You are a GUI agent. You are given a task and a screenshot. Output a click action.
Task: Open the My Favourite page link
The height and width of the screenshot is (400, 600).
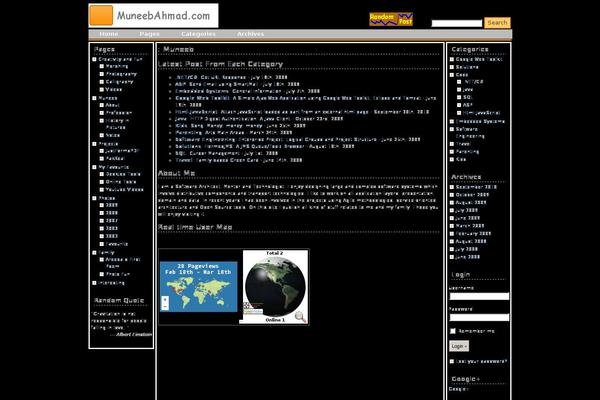click(x=114, y=167)
